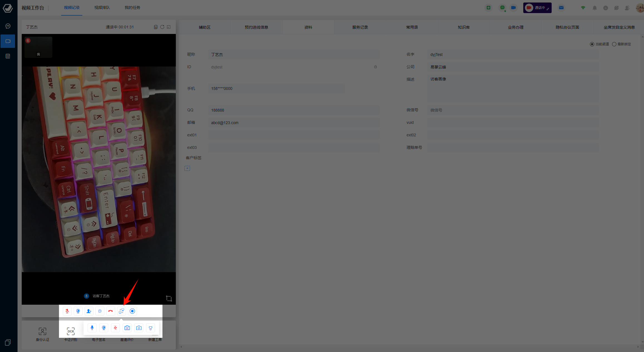This screenshot has width=644, height=352.
Task: Open the 坐席发自定义消息 tab
Action: (619, 27)
